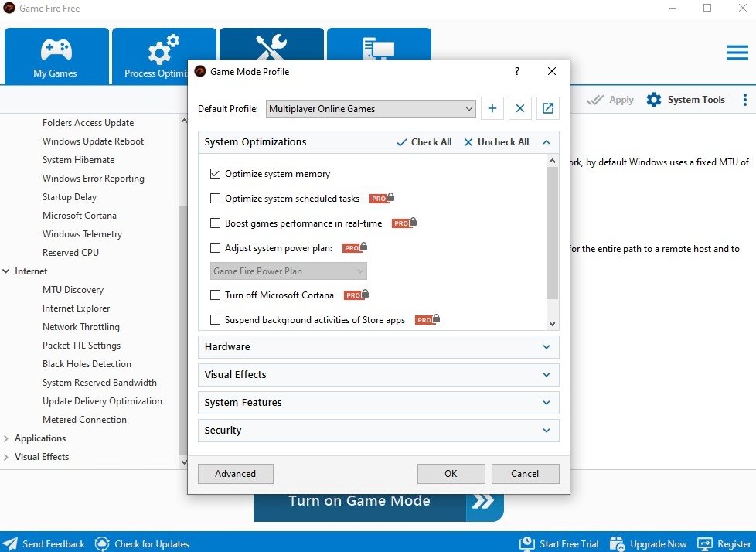Click the Advanced button
Screen dimensions: 756x552
[x=235, y=473]
